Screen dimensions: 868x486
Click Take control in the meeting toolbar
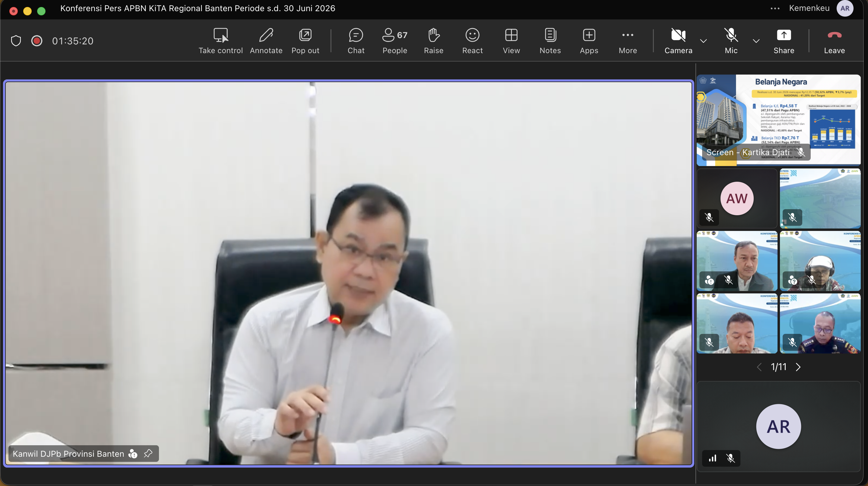coord(221,41)
